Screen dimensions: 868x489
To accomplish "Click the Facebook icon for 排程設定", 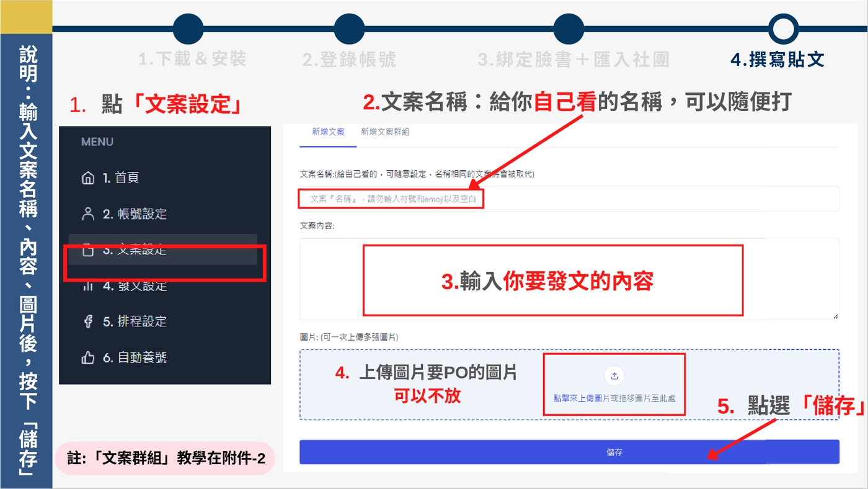I will pyautogui.click(x=88, y=321).
